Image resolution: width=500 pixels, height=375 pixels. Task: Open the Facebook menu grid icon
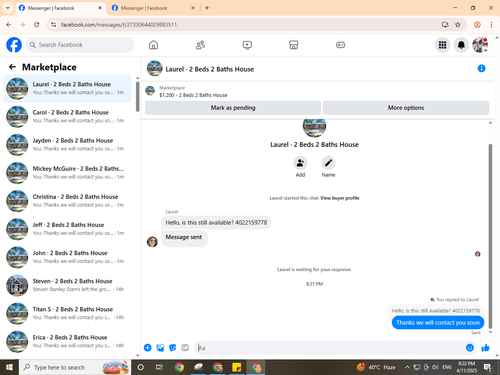pyautogui.click(x=442, y=45)
